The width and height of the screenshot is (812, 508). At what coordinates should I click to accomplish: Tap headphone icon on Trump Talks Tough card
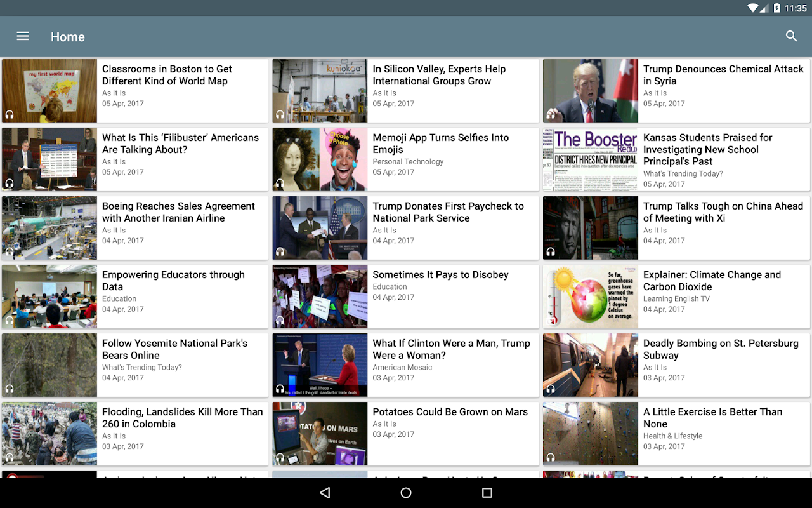coord(551,252)
